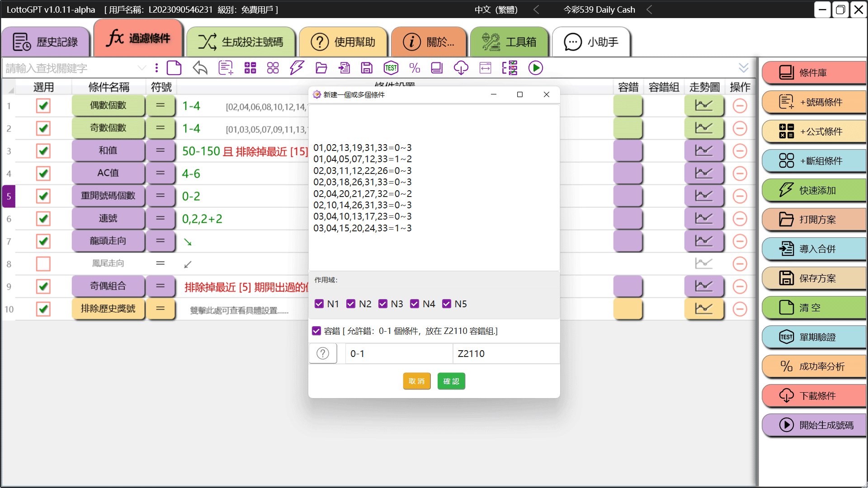The height and width of the screenshot is (488, 868).
Task: Open operator selector for AC值 row
Action: click(x=160, y=173)
